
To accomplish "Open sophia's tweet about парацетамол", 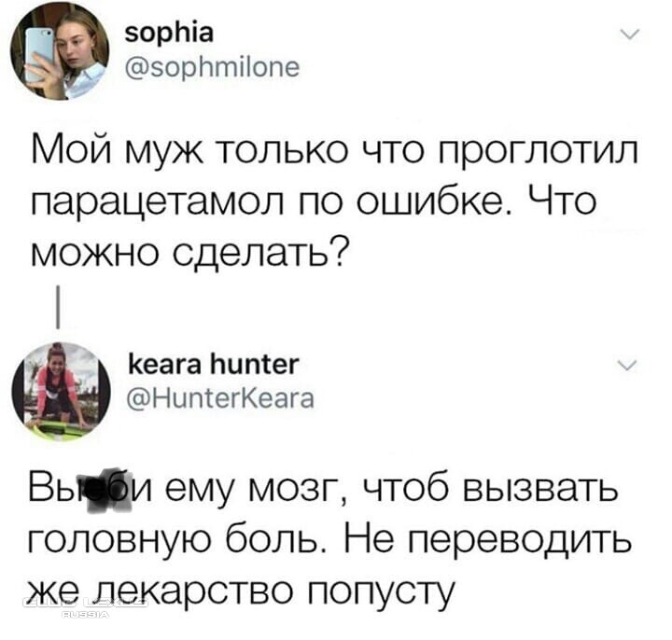I will [335, 201].
